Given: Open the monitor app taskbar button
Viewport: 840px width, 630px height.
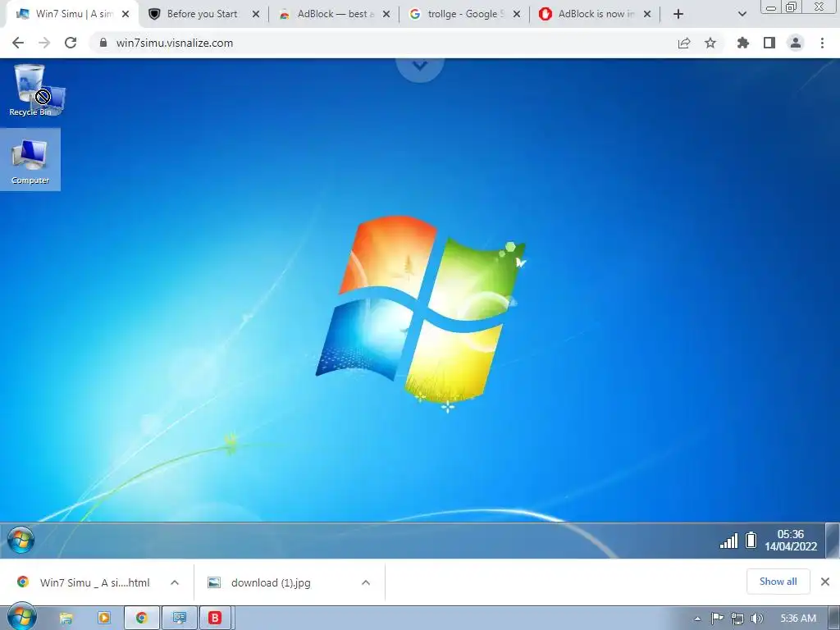Looking at the screenshot, I should pyautogui.click(x=179, y=619).
